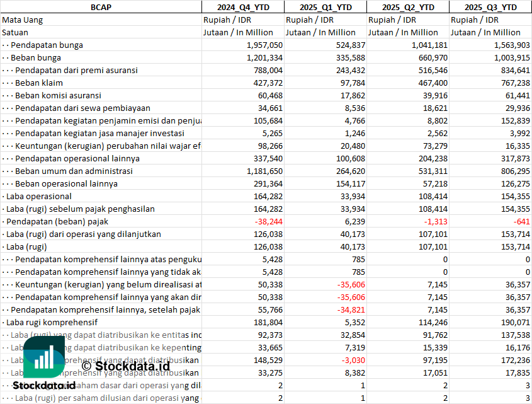Select the negative tax value -38,244
Image resolution: width=532 pixels, height=404 pixels.
click(x=269, y=221)
